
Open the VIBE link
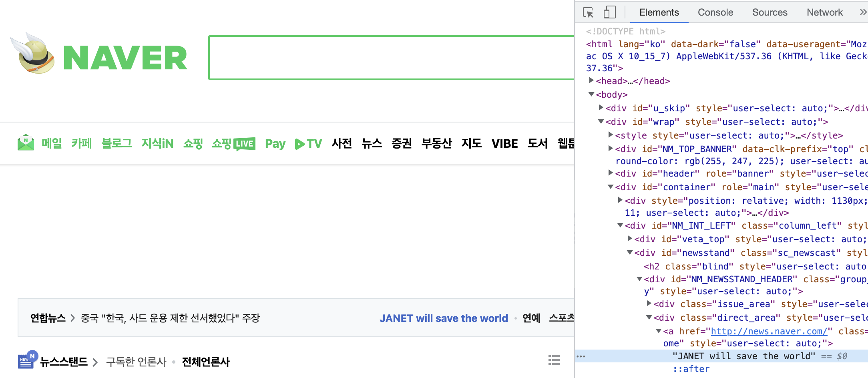pyautogui.click(x=504, y=143)
